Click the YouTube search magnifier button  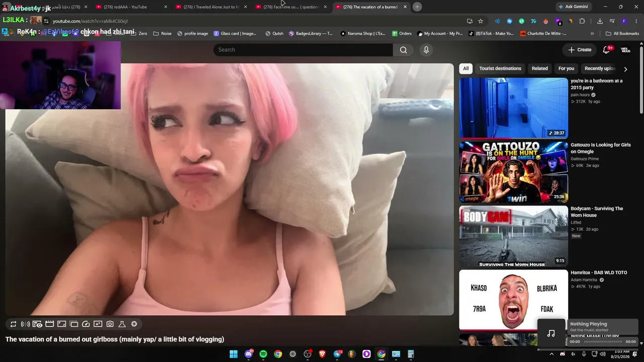click(x=404, y=50)
